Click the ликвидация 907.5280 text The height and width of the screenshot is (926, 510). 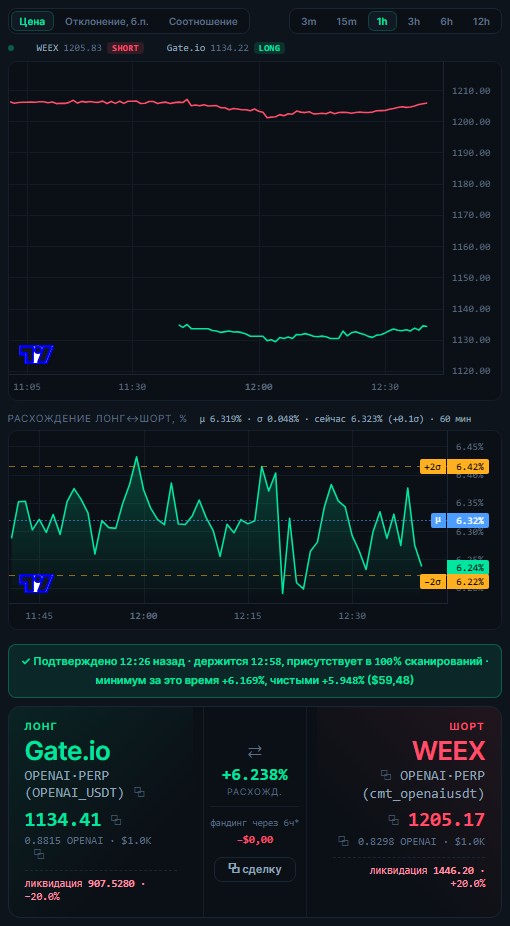(x=84, y=890)
